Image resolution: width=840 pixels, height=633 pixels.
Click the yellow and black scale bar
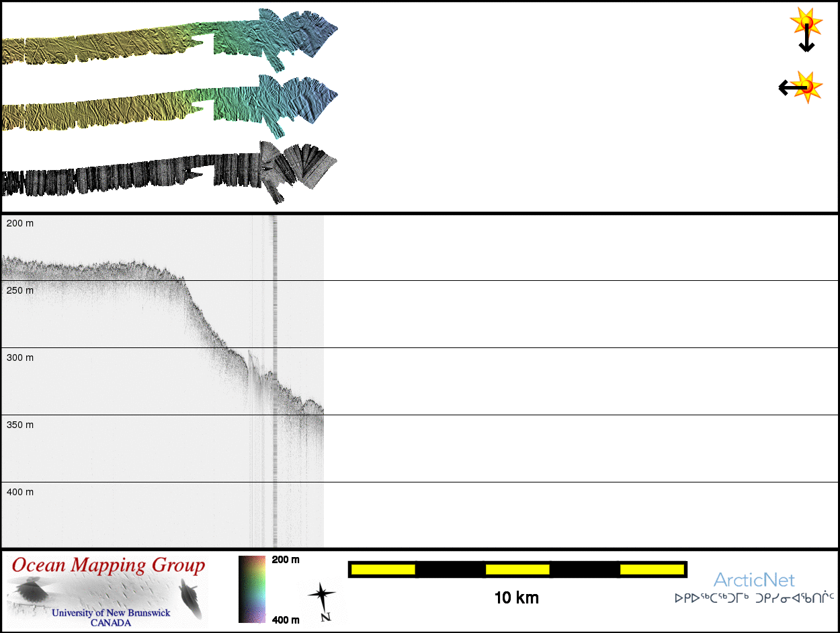(x=517, y=570)
